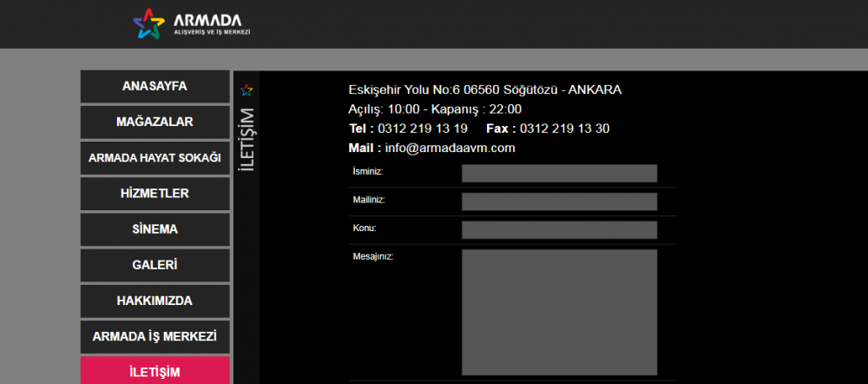Click the İsminiz label
868x384 pixels.
point(368,171)
